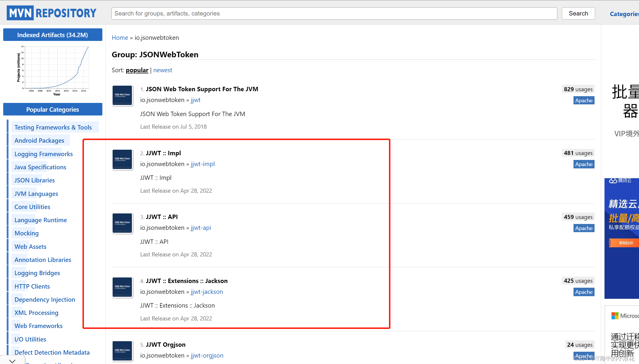This screenshot has width=639, height=364.
Task: Go to Home breadcrumb link
Action: point(120,38)
